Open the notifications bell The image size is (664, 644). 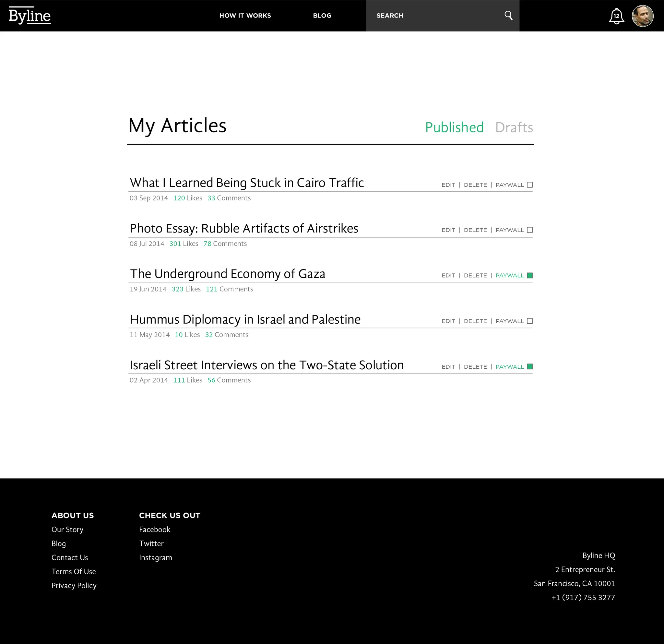click(x=616, y=16)
